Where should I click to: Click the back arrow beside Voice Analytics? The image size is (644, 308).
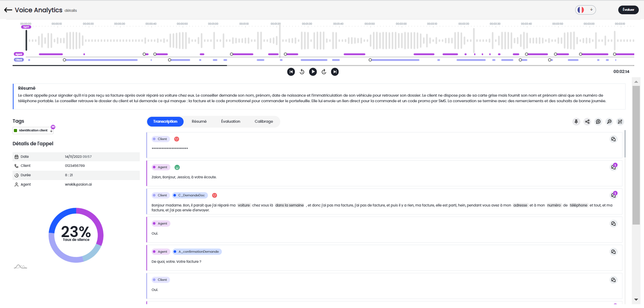8,10
